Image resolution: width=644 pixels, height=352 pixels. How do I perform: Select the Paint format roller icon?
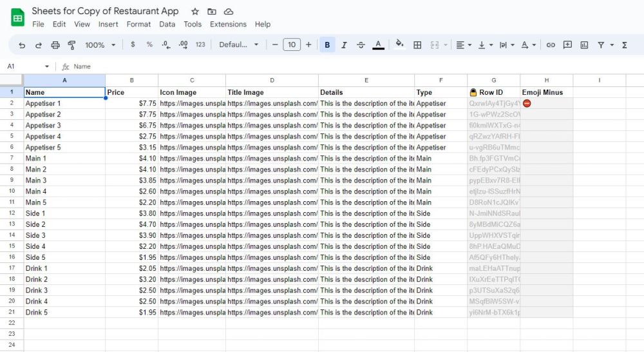click(71, 45)
